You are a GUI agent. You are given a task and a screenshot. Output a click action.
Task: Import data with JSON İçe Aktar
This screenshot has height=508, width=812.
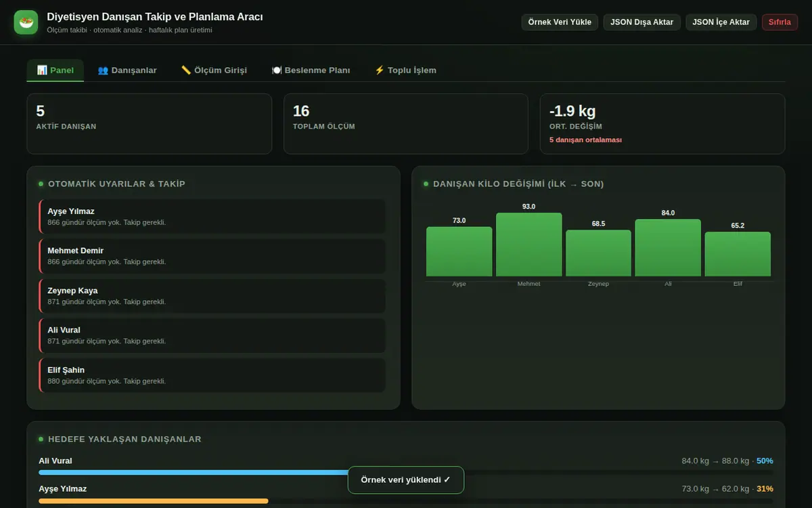pyautogui.click(x=721, y=22)
